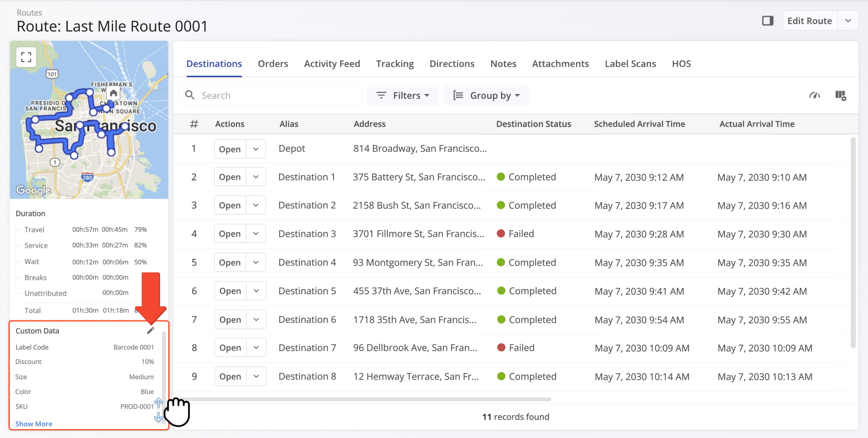Open the Group by dropdown
868x438 pixels.
(487, 95)
